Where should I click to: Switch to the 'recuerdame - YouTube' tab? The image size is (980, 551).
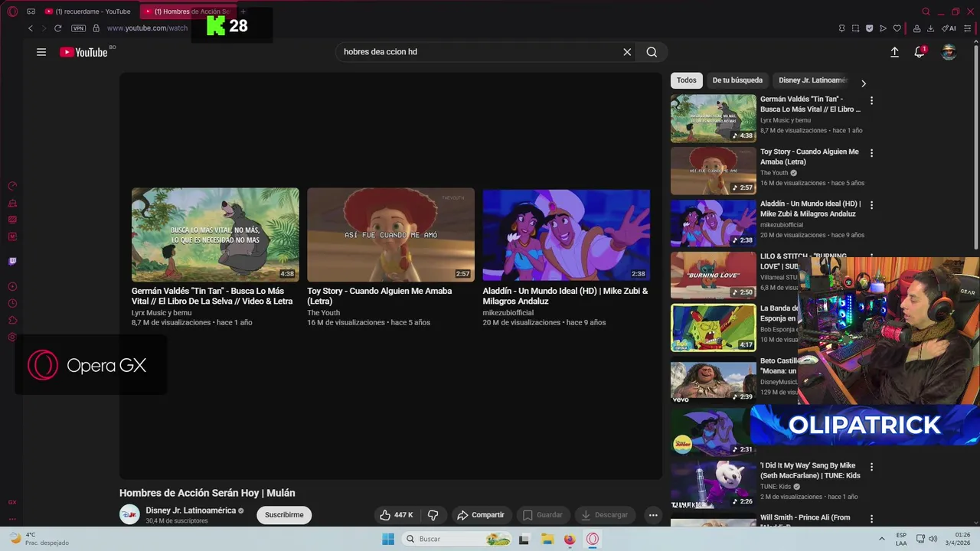pyautogui.click(x=88, y=11)
